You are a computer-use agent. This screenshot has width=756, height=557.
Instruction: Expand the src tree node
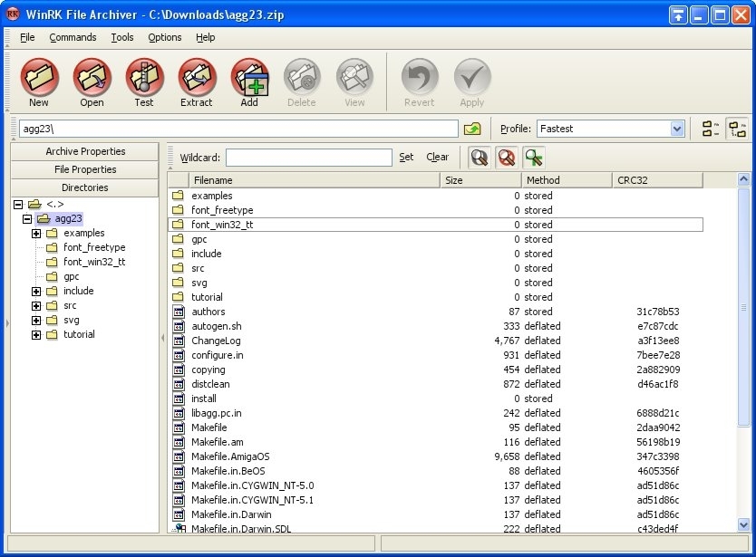(36, 306)
